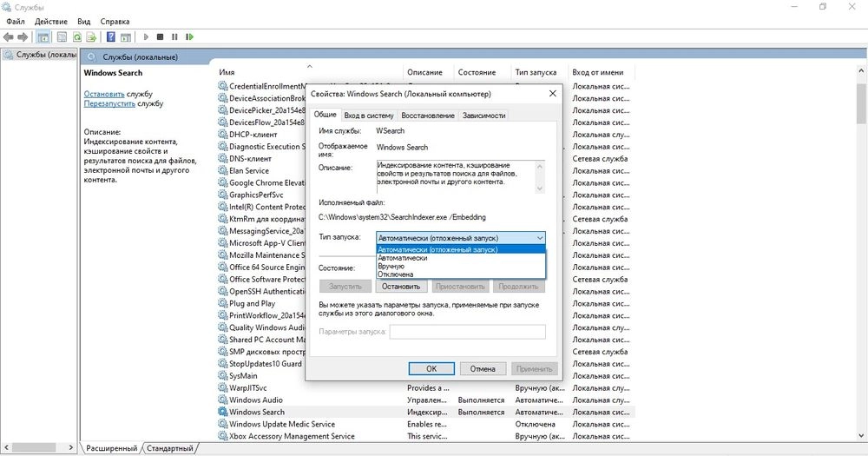
Task: Click the Перезапустить службу link
Action: pyautogui.click(x=109, y=103)
